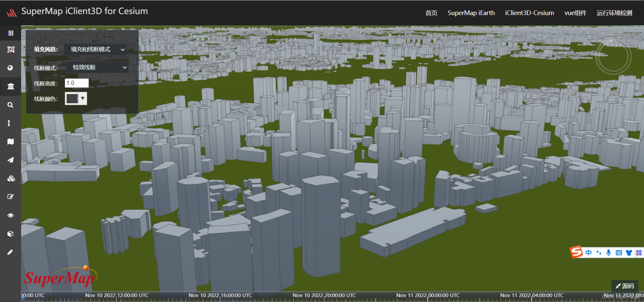Click the edit note icon
644x302 pixels.
coord(10,197)
